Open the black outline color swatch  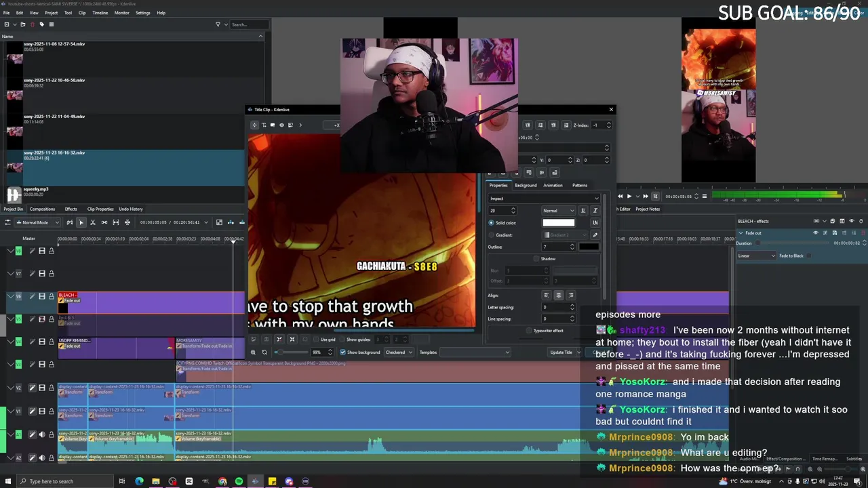pos(589,247)
